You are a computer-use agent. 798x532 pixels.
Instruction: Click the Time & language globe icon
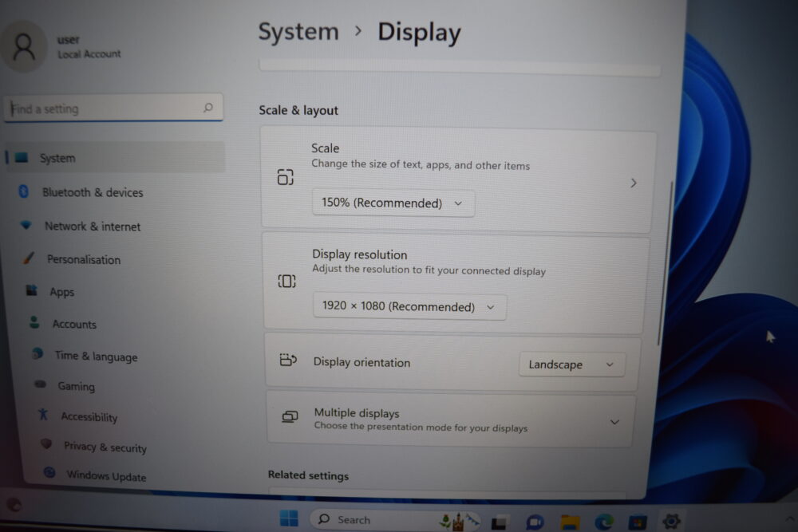click(x=38, y=353)
